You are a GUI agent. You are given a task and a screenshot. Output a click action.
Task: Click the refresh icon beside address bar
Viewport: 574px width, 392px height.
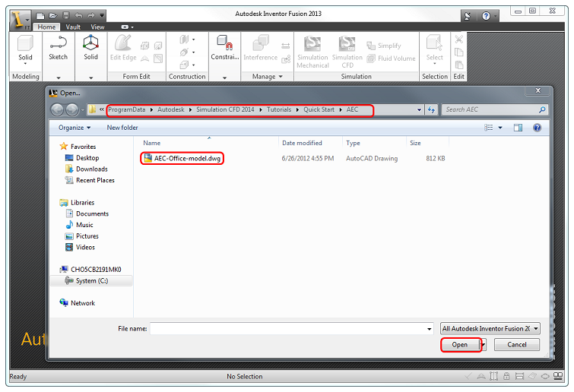(431, 109)
